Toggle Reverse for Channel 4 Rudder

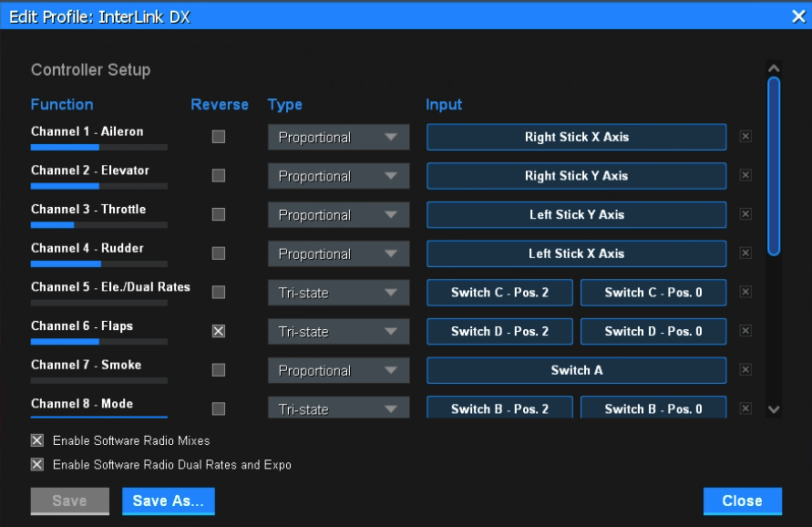219,253
